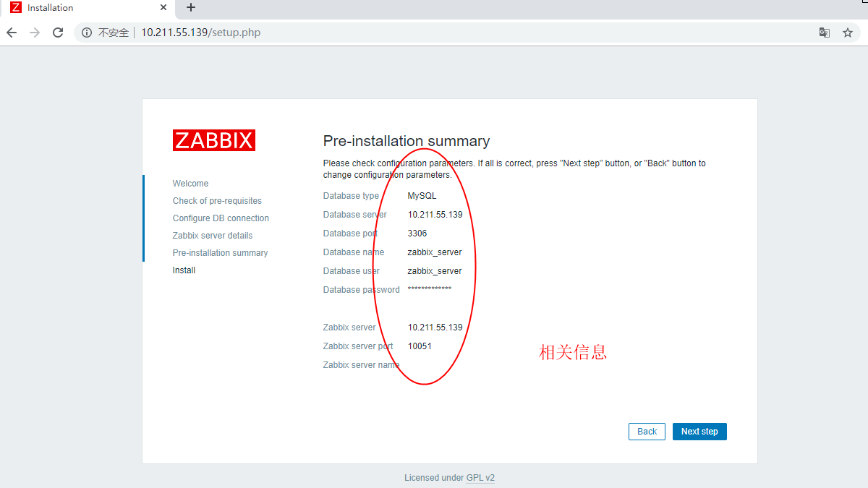This screenshot has height=488, width=868.
Task: Click the not-secure site info icon
Action: (87, 33)
